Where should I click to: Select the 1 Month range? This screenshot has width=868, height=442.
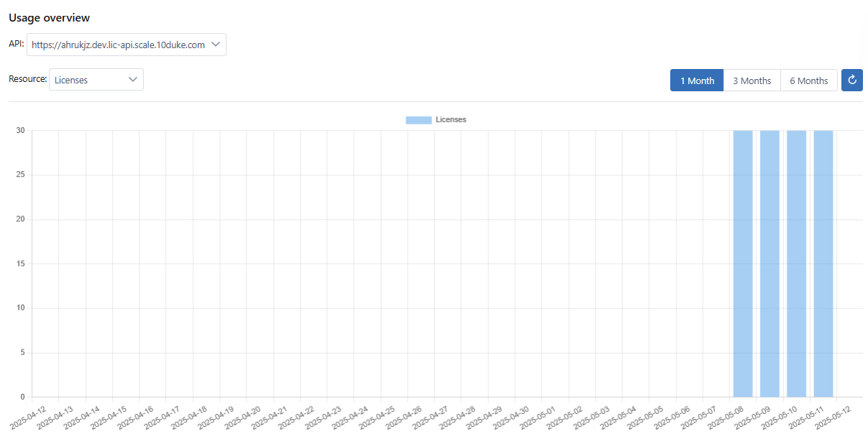[x=697, y=80]
